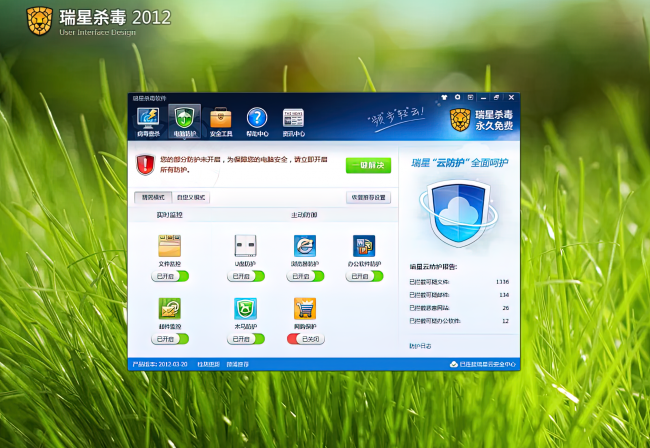
Task: Toggle the file monitoring switch off
Action: click(170, 276)
